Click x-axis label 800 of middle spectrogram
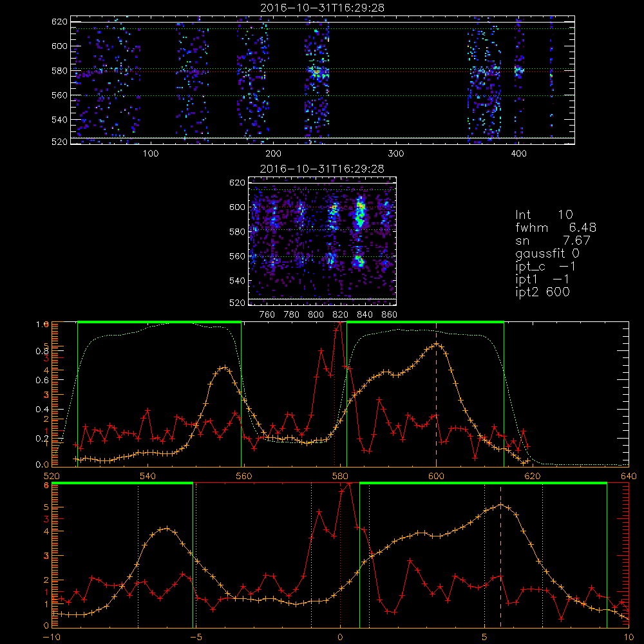This screenshot has width=644, height=644. [x=316, y=315]
